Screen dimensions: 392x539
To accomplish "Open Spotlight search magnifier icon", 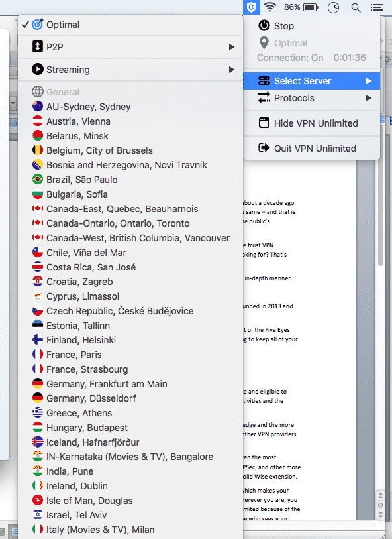I will (x=356, y=7).
